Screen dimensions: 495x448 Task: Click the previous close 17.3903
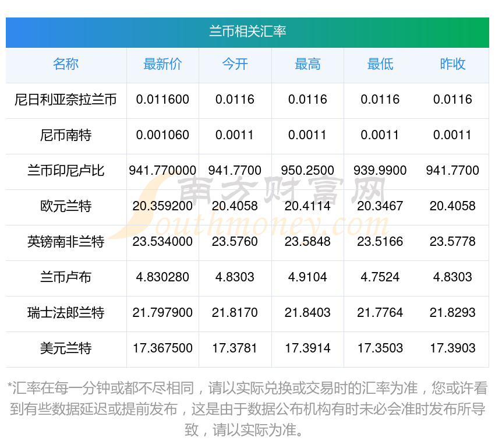tap(452, 348)
